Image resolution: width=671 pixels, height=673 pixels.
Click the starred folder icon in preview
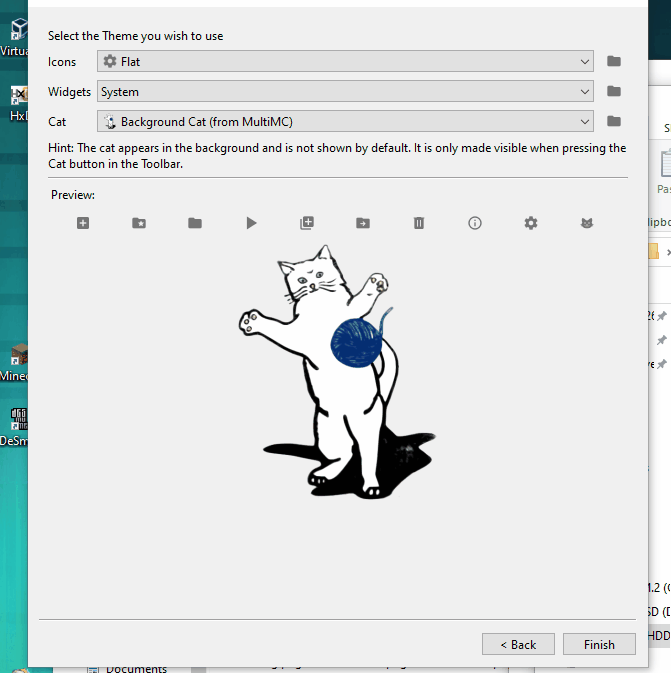click(139, 223)
